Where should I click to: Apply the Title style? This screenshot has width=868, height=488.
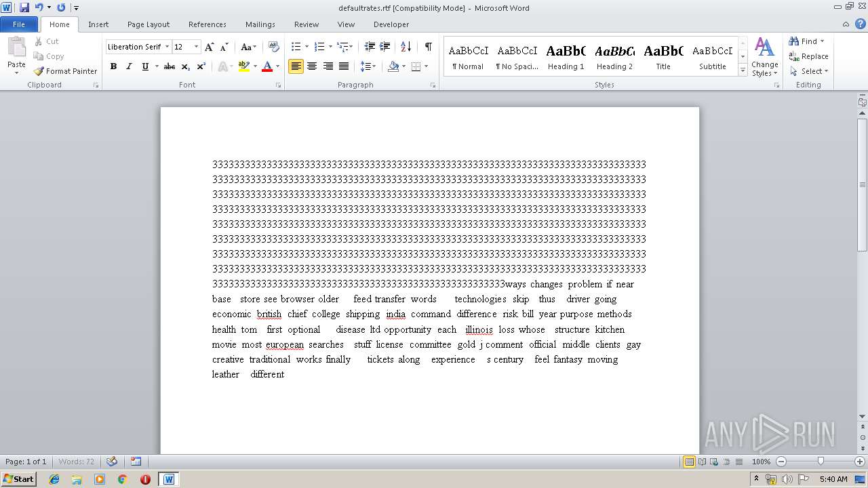click(x=663, y=57)
